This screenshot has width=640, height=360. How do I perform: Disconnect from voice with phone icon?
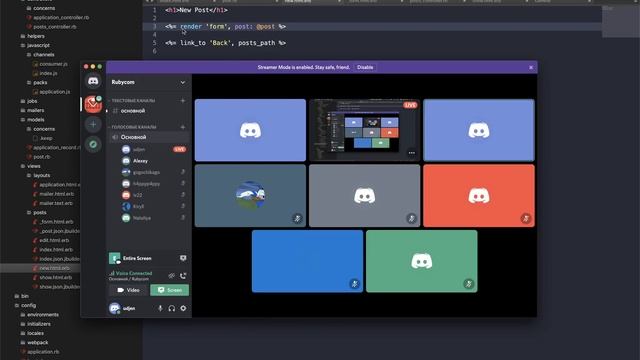click(x=183, y=276)
